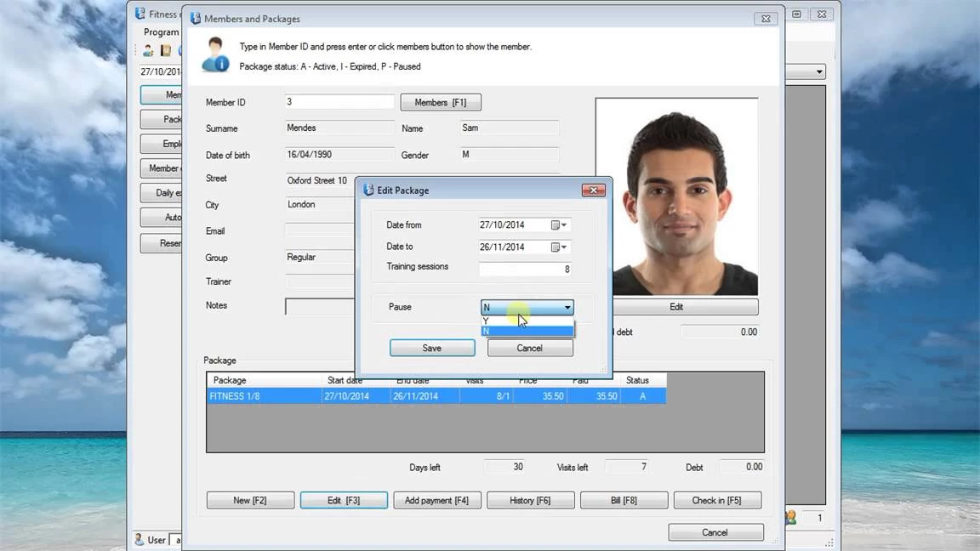Click the members icon beside the count field
Screen dimensions: 980x551
pos(791,517)
